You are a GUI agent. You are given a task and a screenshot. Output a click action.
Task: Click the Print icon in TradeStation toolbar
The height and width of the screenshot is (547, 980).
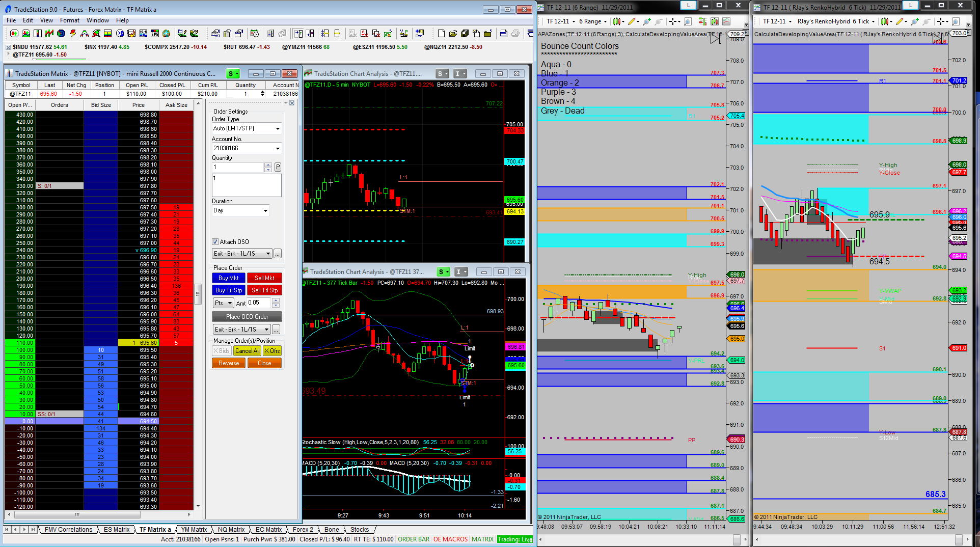515,34
